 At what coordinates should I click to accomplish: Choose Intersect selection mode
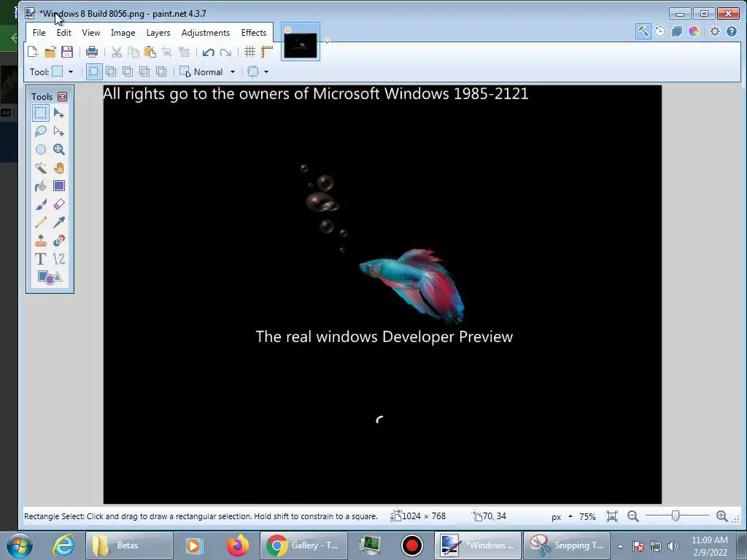144,72
